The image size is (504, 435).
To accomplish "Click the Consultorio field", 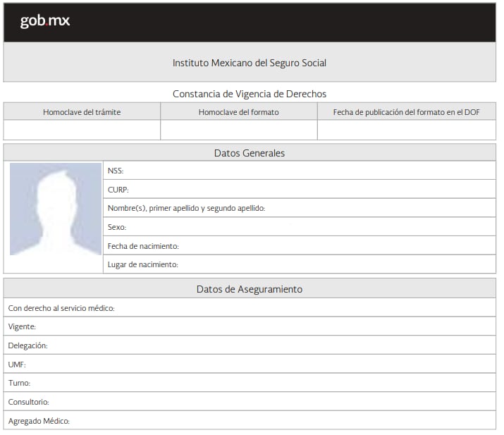I will point(250,402).
